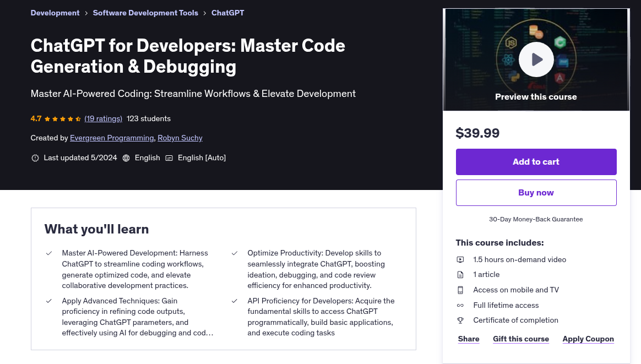Visit Evergreen Programming instructor page
Viewport: 641px width, 364px height.
click(112, 138)
